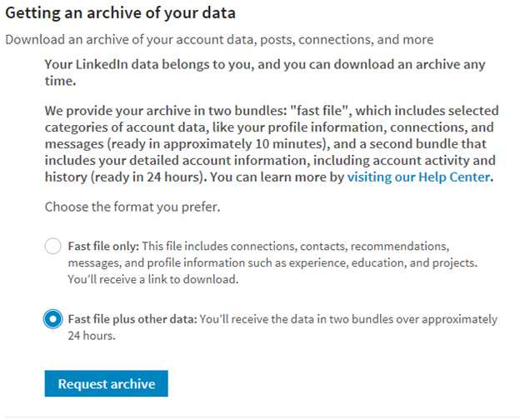Click "This file includes connections, contacts, recommendations" text
Viewport: 520px width, 420px height.
click(x=297, y=247)
